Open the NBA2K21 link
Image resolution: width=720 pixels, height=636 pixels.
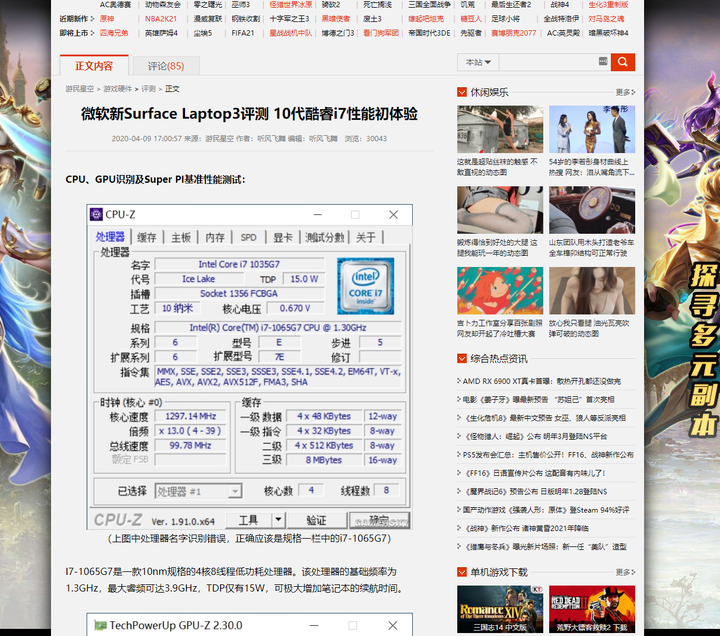click(160, 19)
